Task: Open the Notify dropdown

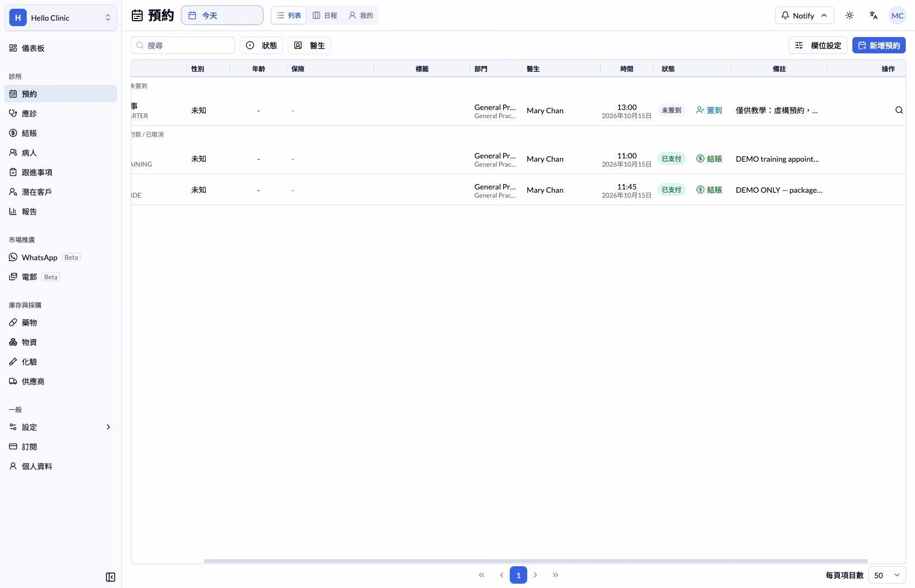Action: tap(804, 15)
